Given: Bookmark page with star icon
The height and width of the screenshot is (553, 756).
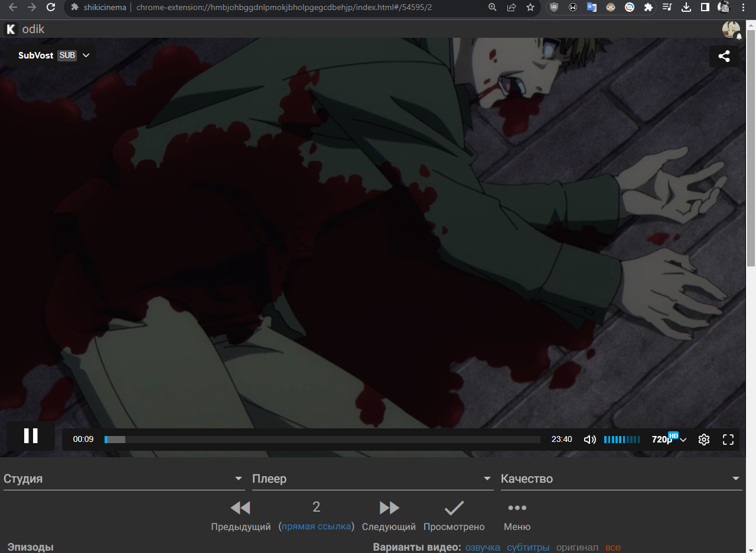Looking at the screenshot, I should [530, 7].
